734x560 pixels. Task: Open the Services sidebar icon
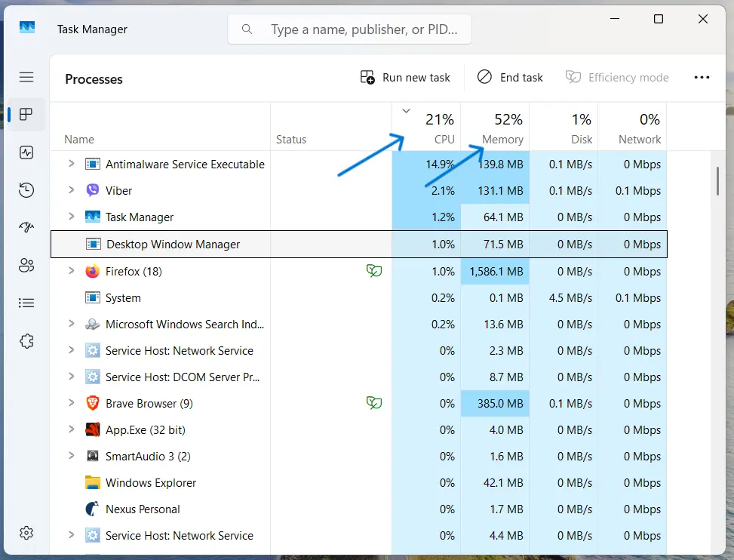pyautogui.click(x=26, y=341)
